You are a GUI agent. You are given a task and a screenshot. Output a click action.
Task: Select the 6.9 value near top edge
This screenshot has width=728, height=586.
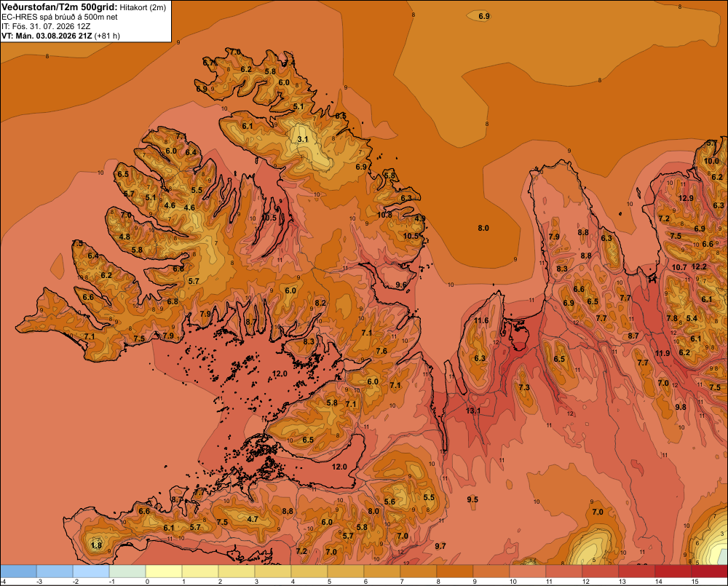[x=484, y=16]
